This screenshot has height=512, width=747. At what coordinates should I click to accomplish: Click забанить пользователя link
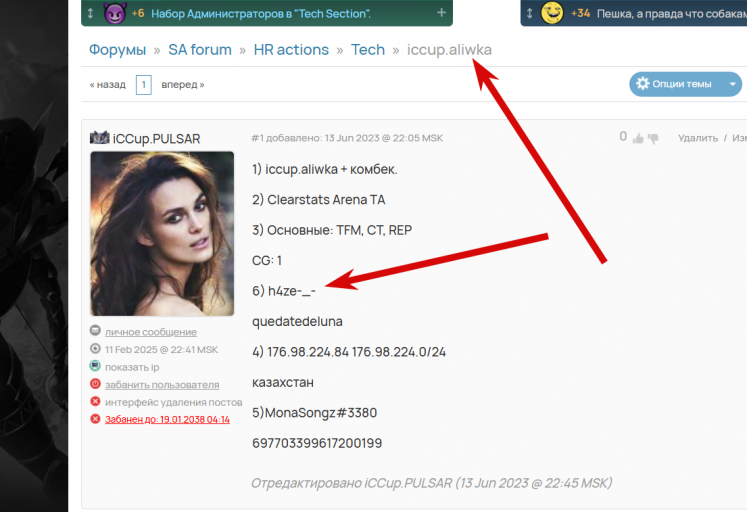tap(162, 384)
